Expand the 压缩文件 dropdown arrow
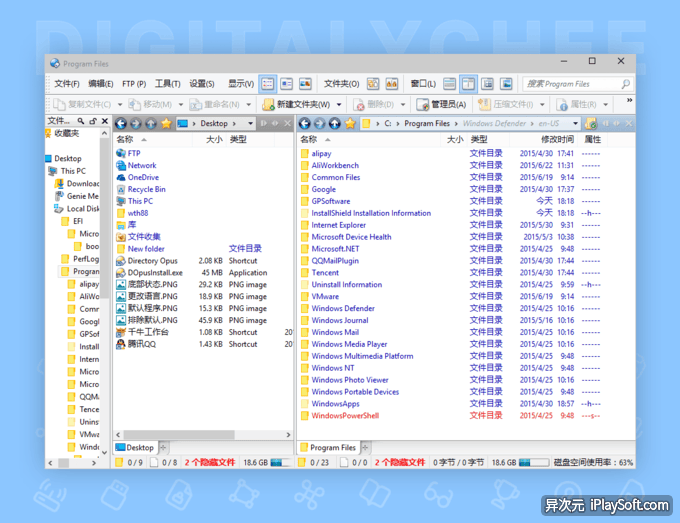 point(542,105)
